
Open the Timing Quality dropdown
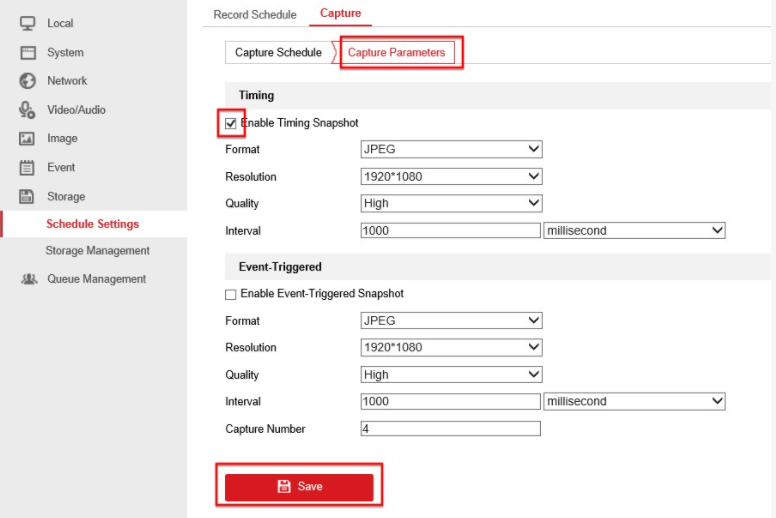click(x=451, y=204)
